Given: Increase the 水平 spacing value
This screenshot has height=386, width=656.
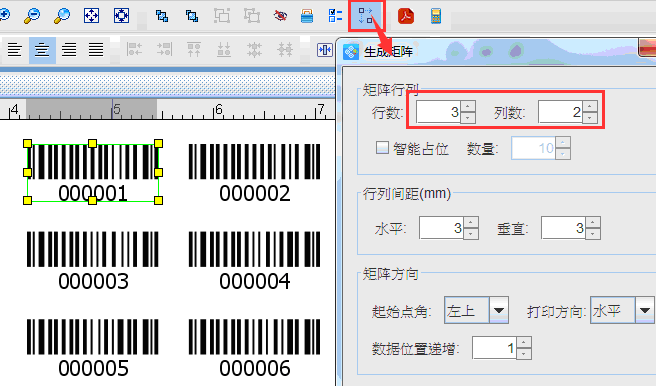Looking at the screenshot, I should tap(471, 222).
